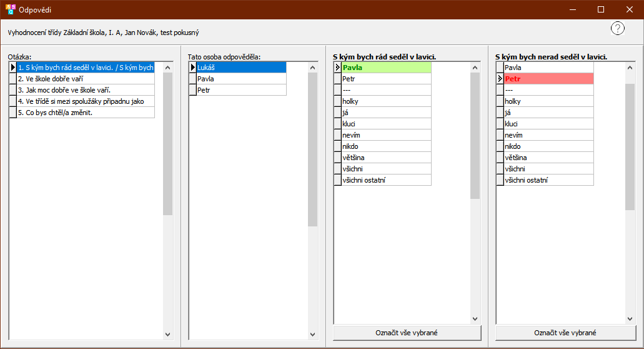Click 'kluci' in 'rád seděl' list
Image resolution: width=644 pixels, height=349 pixels.
tap(386, 124)
